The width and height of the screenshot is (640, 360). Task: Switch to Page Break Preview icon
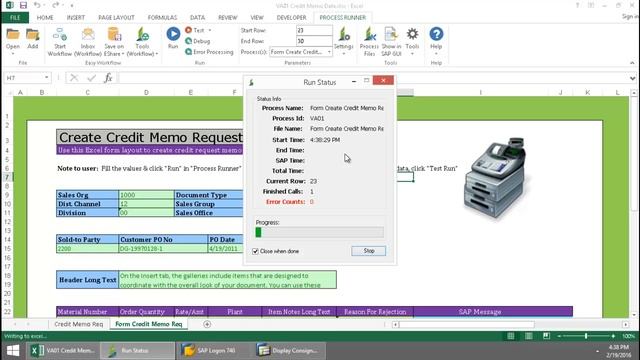(547, 336)
